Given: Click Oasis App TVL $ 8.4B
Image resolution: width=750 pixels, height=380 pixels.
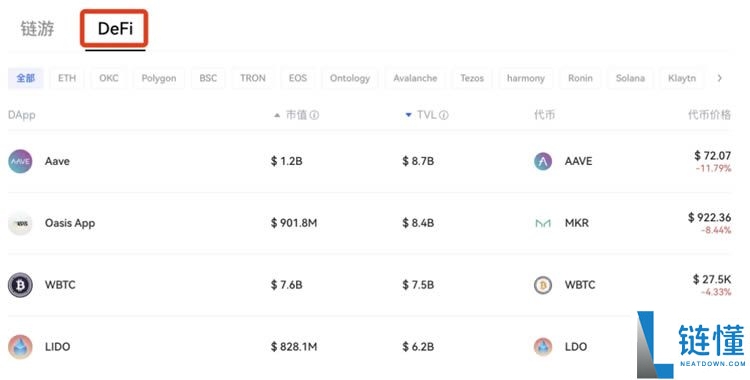Looking at the screenshot, I should tap(418, 223).
